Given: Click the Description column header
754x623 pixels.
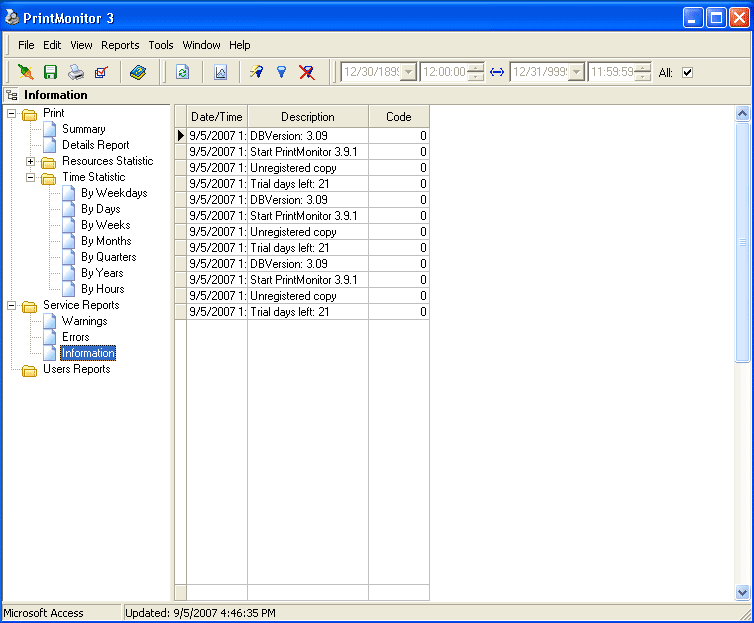Looking at the screenshot, I should [x=308, y=117].
